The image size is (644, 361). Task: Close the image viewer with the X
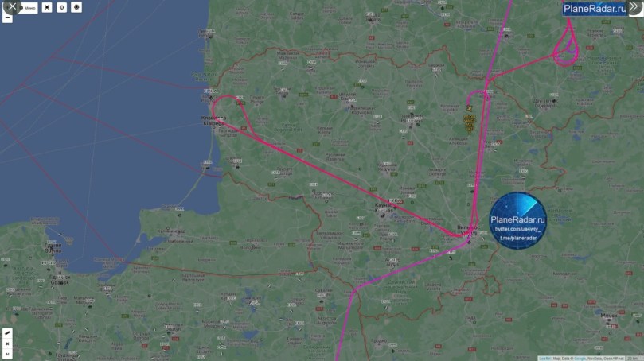point(12,6)
